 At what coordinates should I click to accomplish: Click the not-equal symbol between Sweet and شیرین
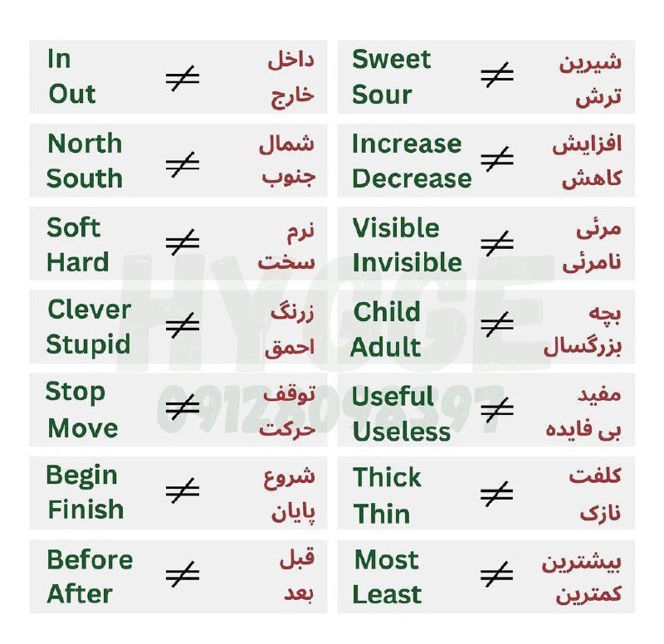tap(497, 75)
